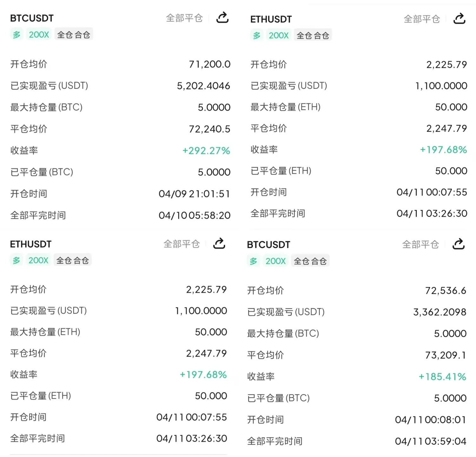The image size is (476, 457).
Task: Select 200X leverage tag on top-left BTCUSDT
Action: click(39, 35)
